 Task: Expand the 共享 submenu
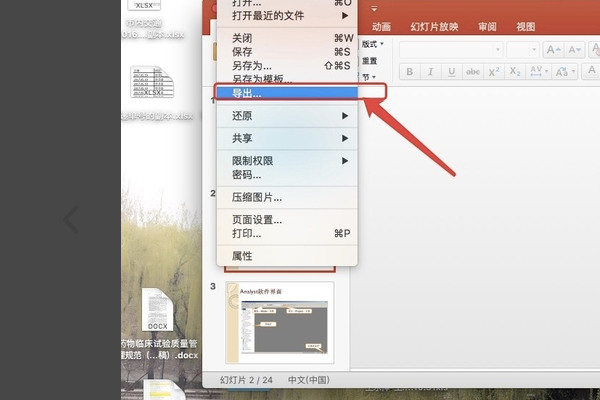tap(287, 139)
